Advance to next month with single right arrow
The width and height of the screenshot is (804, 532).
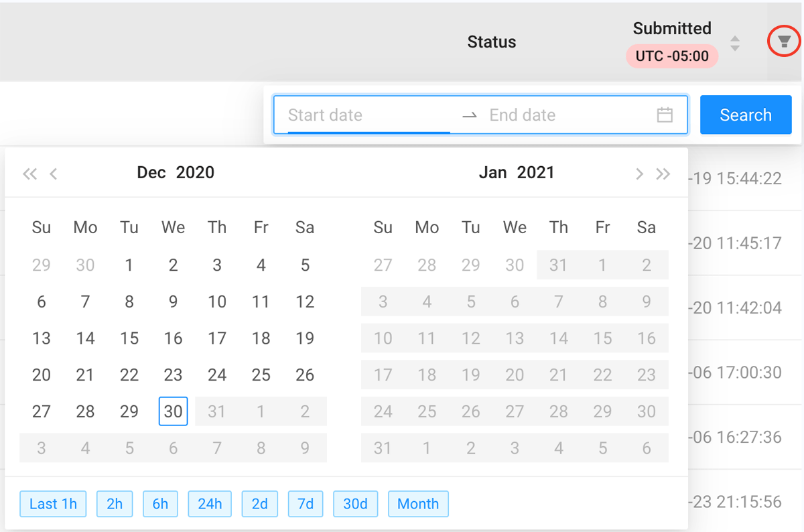639,174
